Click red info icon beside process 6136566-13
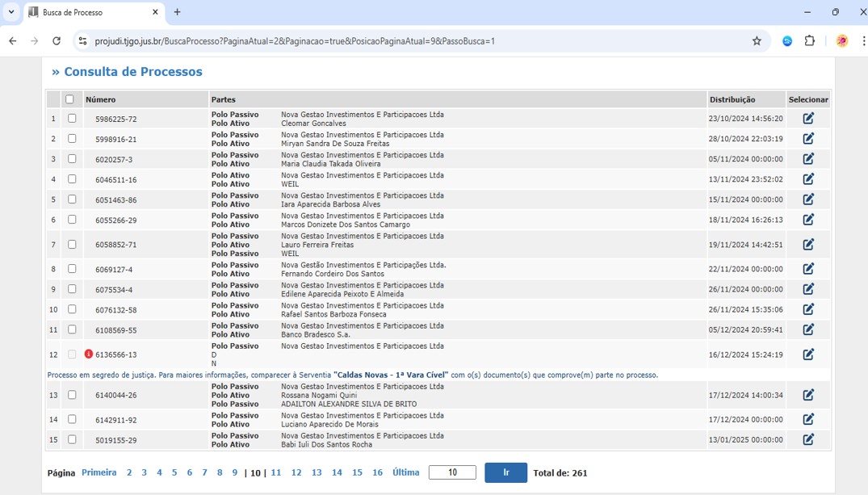 point(89,354)
